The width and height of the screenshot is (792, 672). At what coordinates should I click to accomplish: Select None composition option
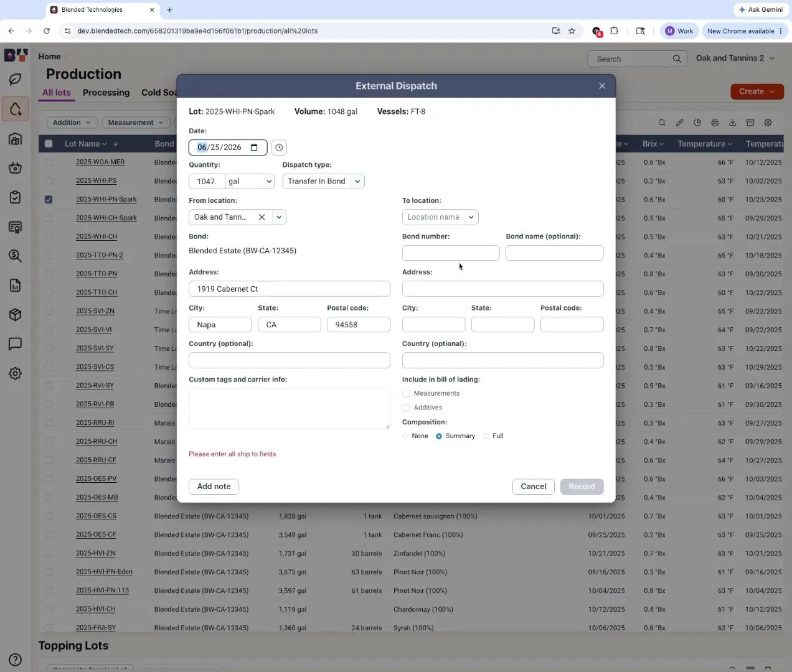(x=405, y=436)
